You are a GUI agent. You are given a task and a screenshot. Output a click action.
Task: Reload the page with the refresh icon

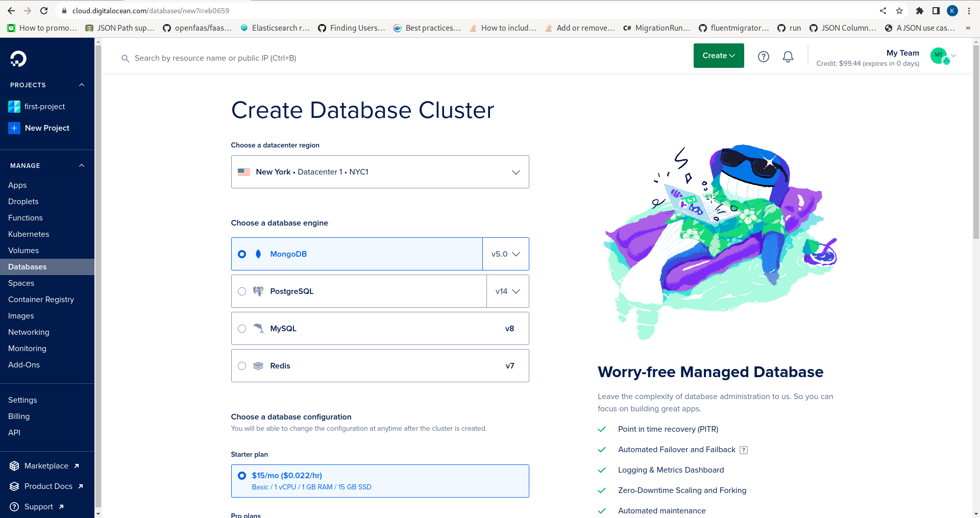tap(44, 11)
